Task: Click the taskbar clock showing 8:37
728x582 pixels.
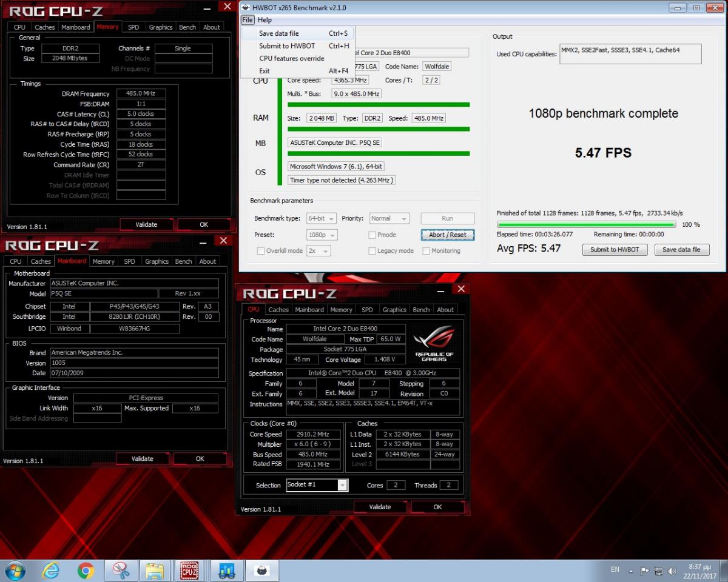Action: 701,570
